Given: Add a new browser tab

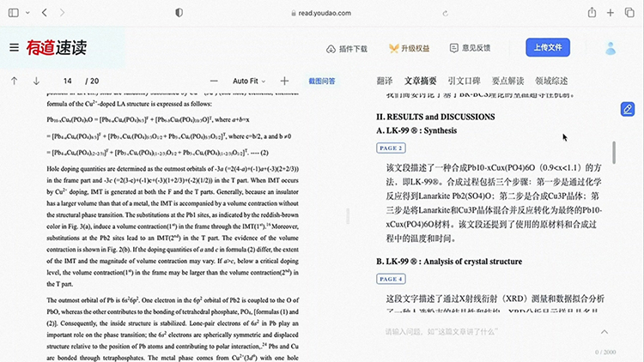Looking at the screenshot, I should click(x=611, y=13).
